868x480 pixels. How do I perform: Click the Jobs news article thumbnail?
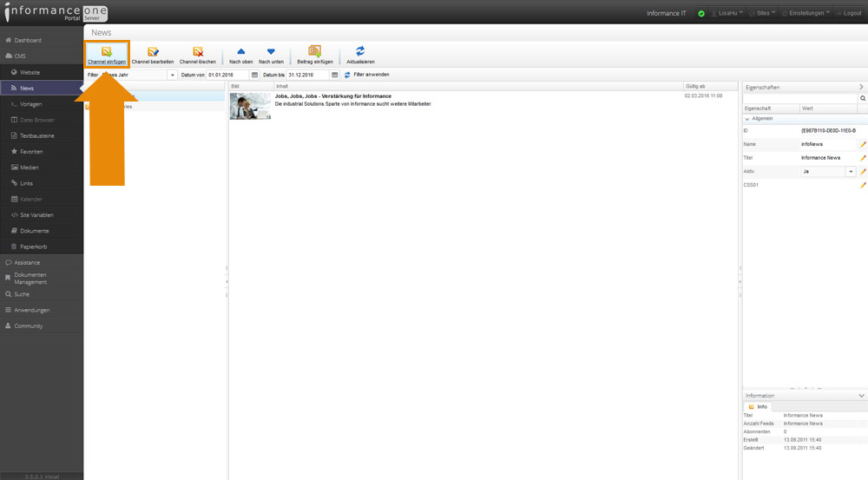250,106
